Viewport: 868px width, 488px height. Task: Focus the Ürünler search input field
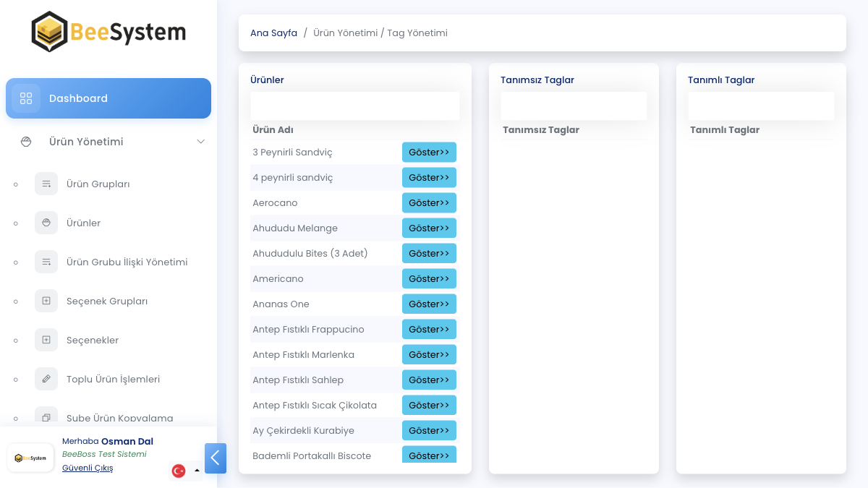(x=354, y=106)
